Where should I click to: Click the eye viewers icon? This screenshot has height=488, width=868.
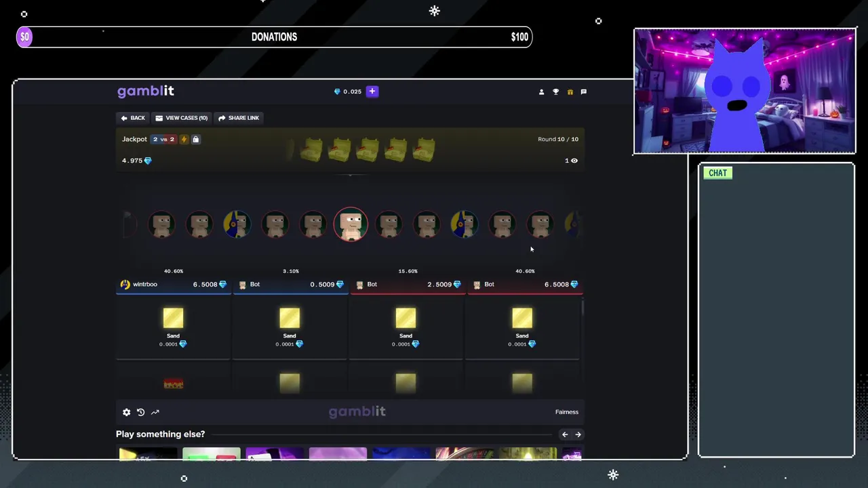[x=574, y=161]
